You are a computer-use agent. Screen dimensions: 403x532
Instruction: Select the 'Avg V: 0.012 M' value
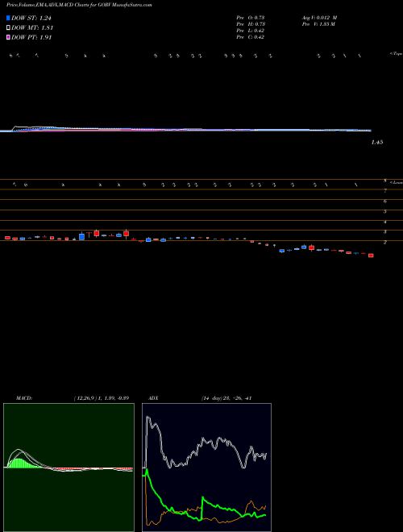coord(319,18)
